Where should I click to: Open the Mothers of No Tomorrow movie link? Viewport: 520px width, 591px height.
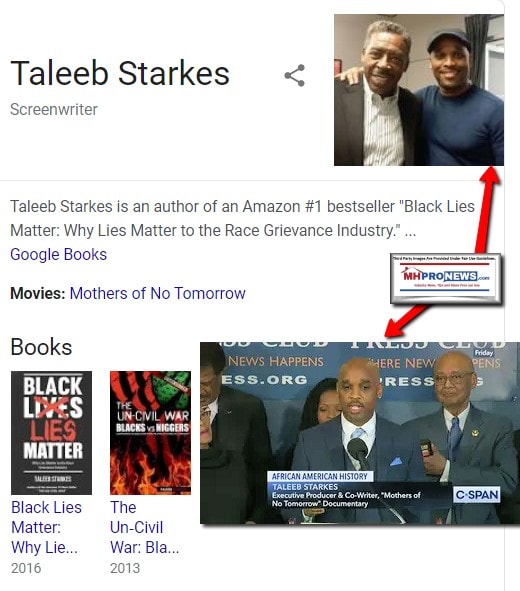point(158,293)
